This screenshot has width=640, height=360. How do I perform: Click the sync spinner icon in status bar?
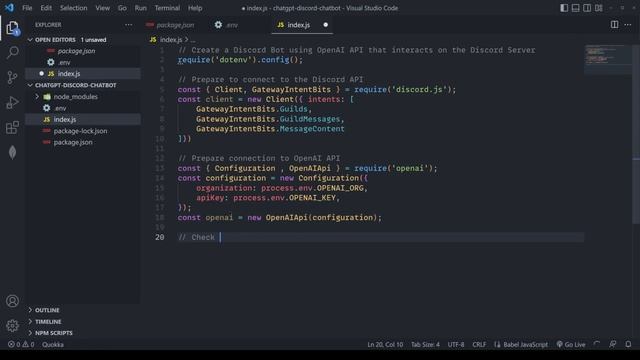coord(597,344)
